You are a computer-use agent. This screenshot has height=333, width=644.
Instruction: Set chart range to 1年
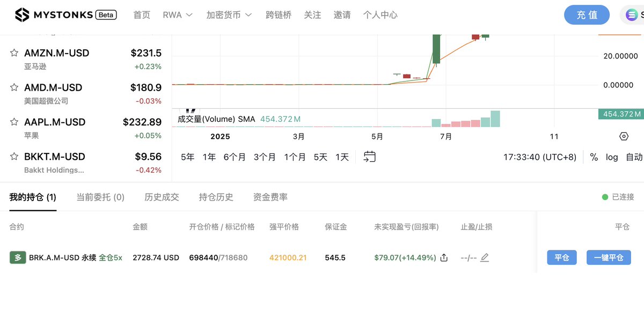point(209,157)
